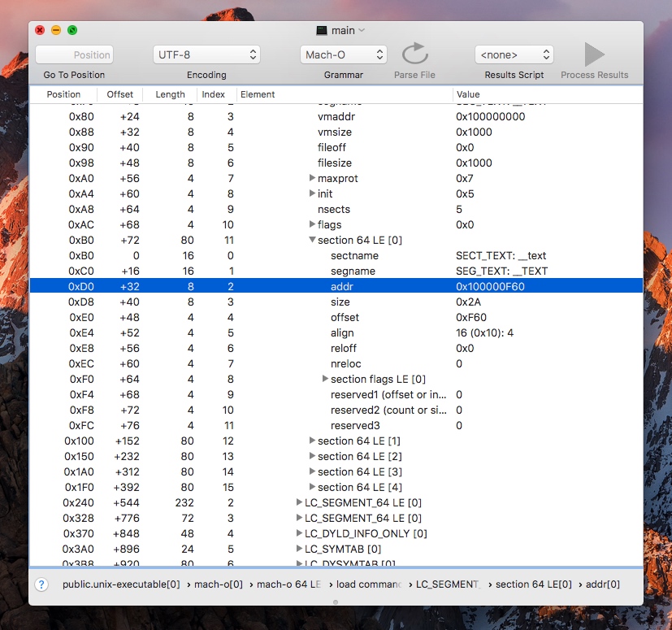Expand the section flags LE [0] triangle

click(325, 379)
